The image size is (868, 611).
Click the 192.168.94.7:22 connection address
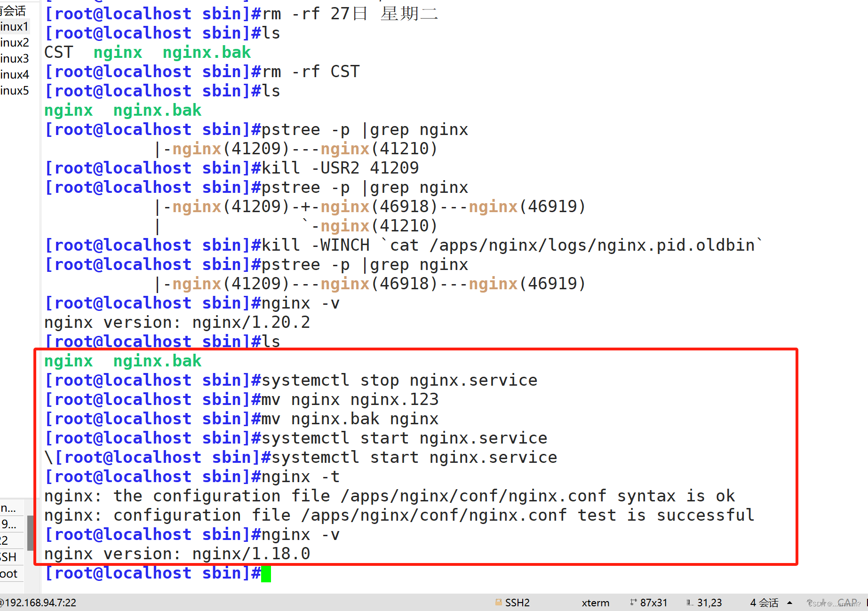pyautogui.click(x=39, y=603)
